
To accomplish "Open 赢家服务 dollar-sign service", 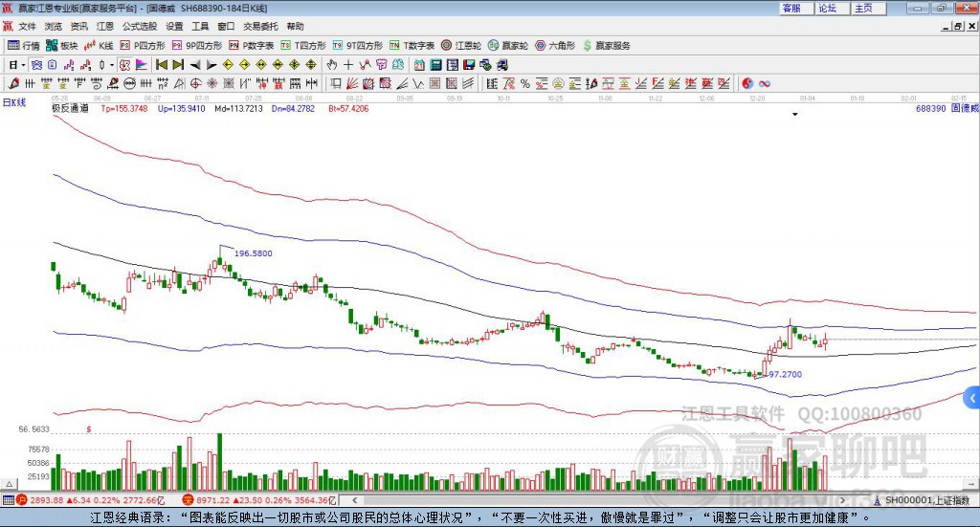I will pyautogui.click(x=607, y=46).
